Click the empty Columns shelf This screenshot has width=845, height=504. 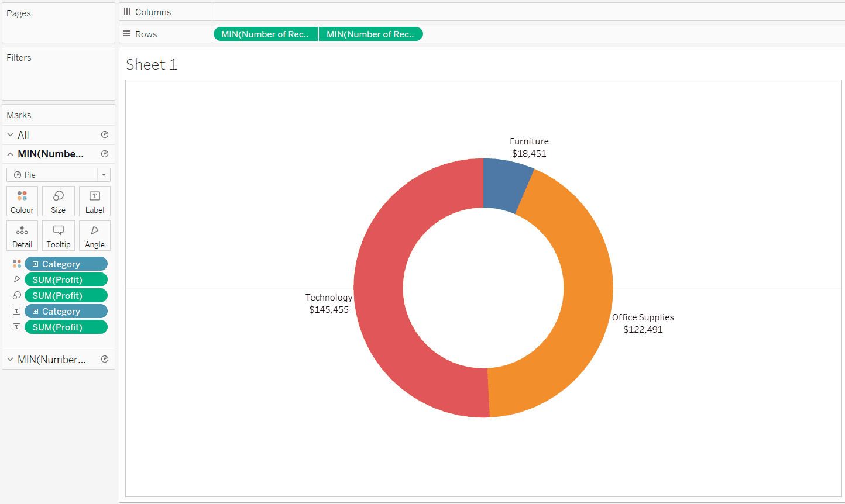point(527,12)
